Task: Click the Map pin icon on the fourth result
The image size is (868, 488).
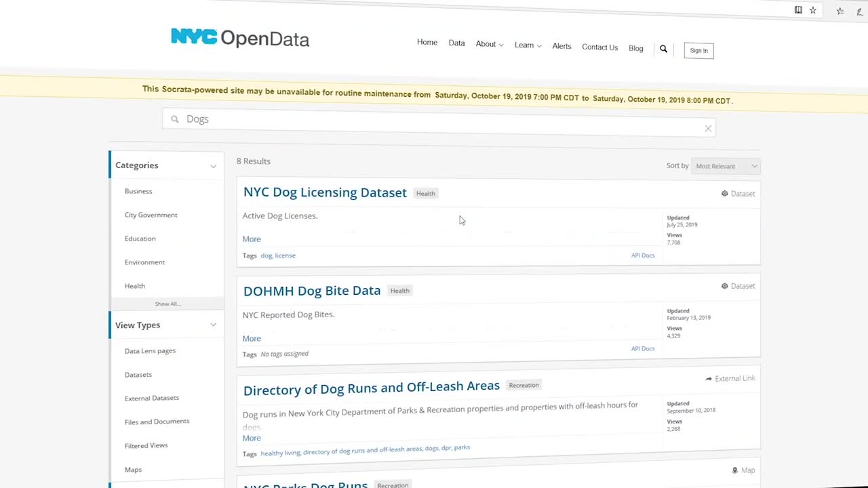Action: point(734,470)
